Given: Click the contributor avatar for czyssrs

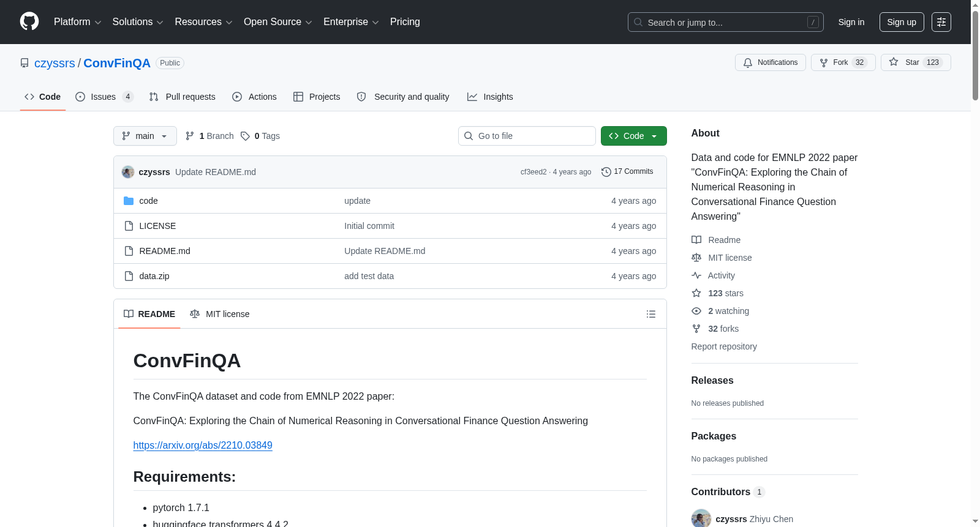Looking at the screenshot, I should (701, 518).
